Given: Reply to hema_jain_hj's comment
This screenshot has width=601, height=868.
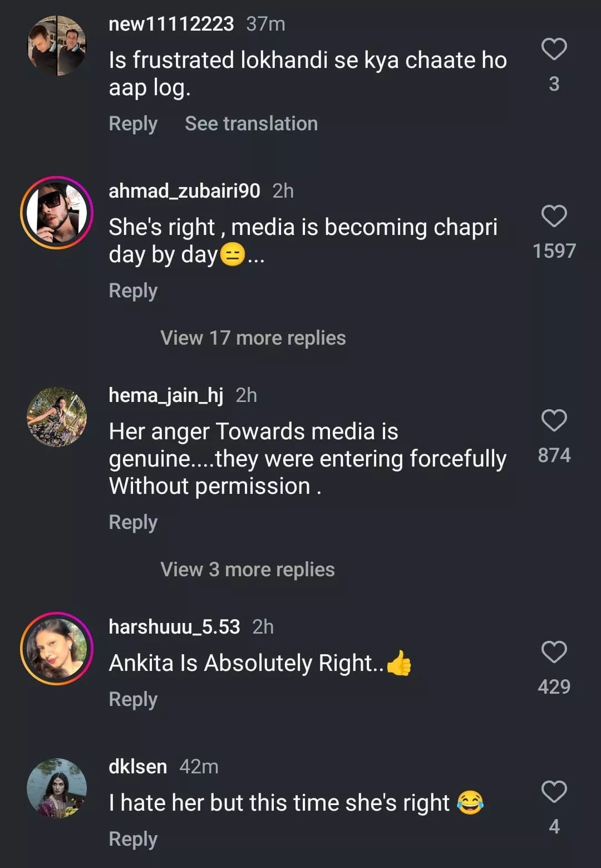Looking at the screenshot, I should (133, 522).
